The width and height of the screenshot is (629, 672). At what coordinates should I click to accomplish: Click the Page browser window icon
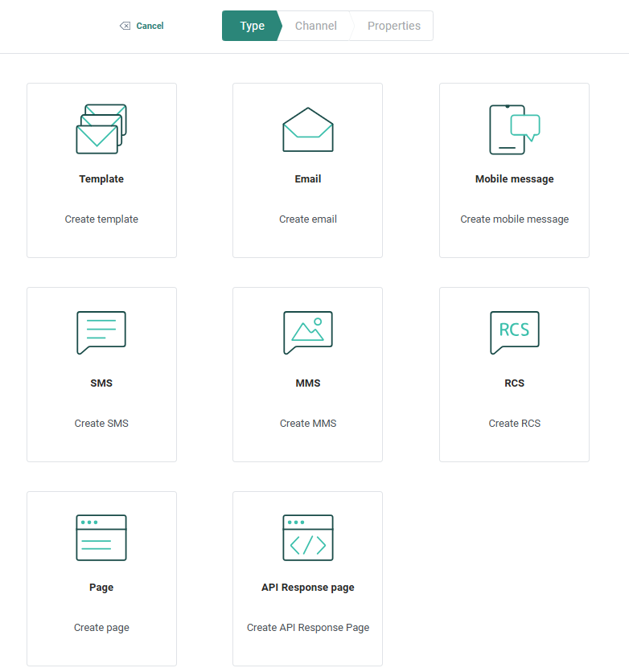(x=101, y=537)
